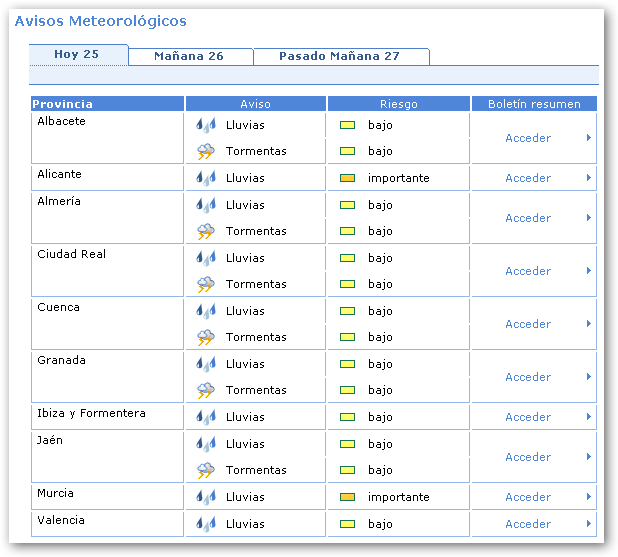
Task: Click the rain icon for Ibiza y Formentera
Action: 206,418
